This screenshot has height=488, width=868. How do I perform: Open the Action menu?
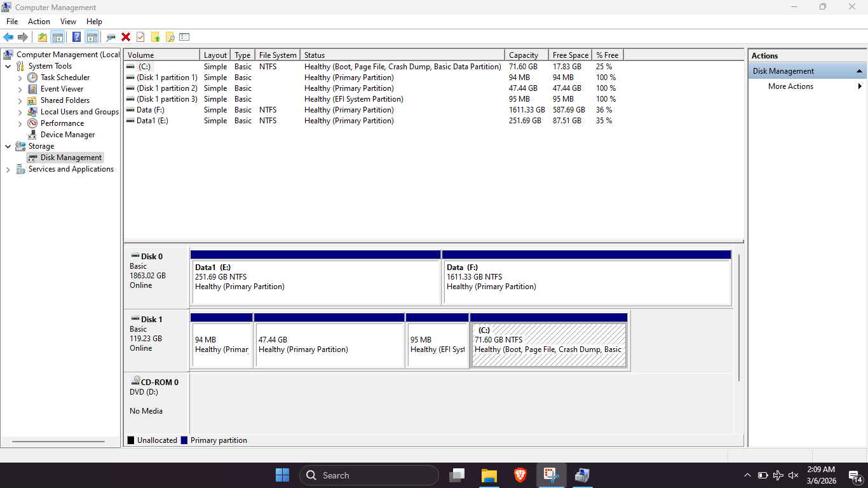39,22
